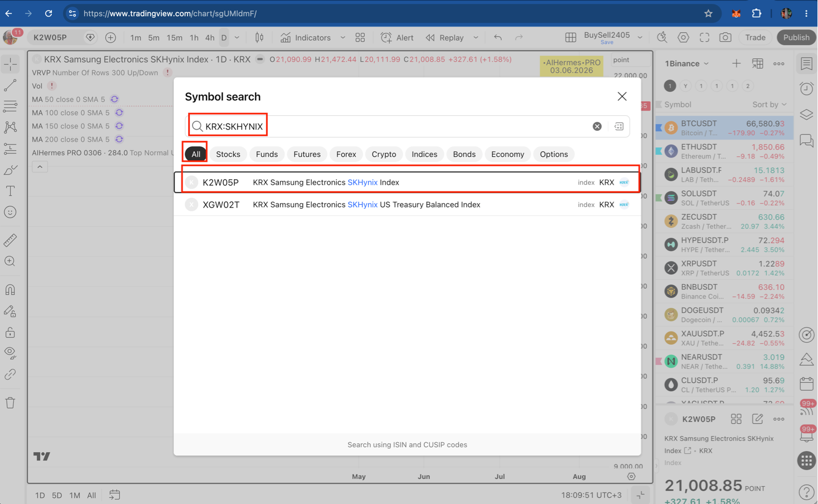Select the Crypto filter tab
818x504 pixels.
tap(384, 154)
